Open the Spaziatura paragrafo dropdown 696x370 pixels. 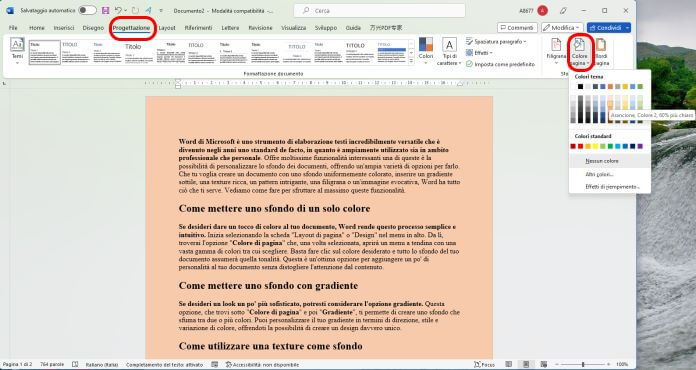(496, 41)
